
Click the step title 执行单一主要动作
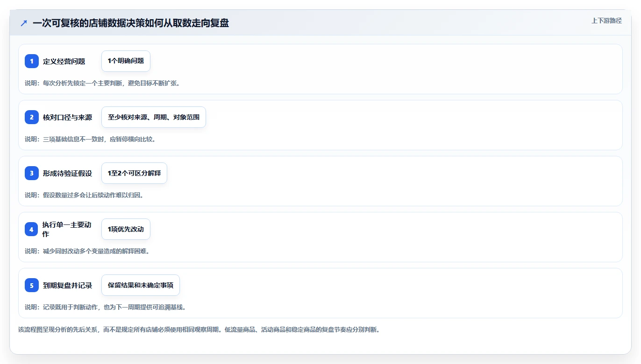pyautogui.click(x=67, y=229)
